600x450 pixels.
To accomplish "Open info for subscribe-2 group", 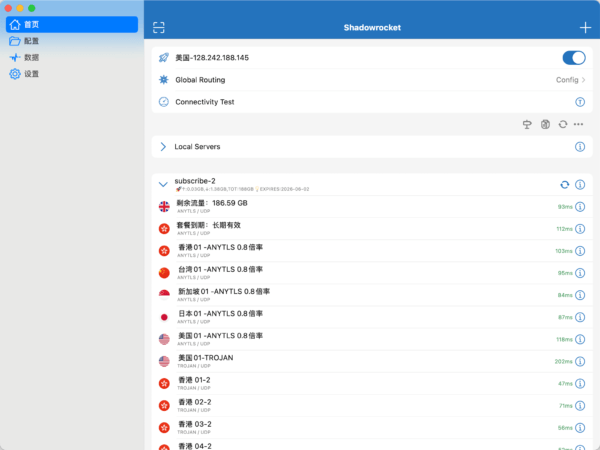I will [580, 185].
